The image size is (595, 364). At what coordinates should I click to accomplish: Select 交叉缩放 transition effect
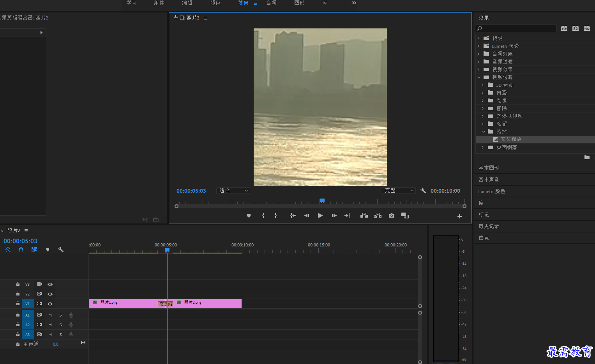[511, 139]
